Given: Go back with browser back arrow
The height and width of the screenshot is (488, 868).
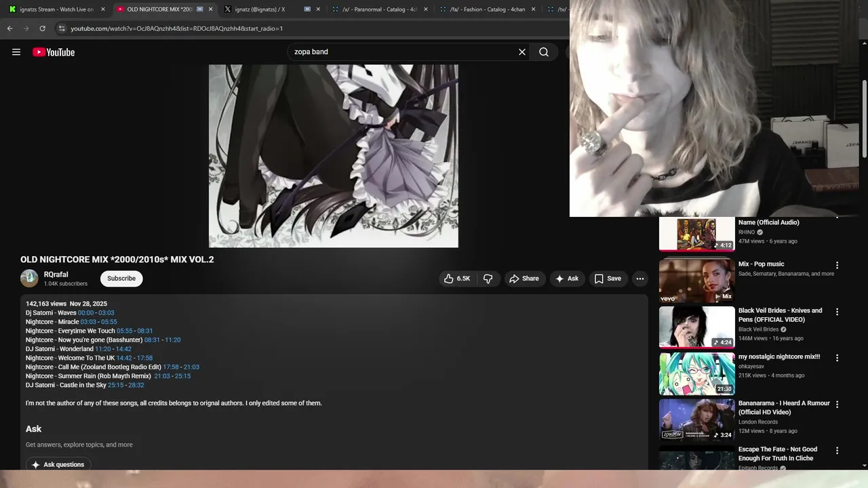Looking at the screenshot, I should pos(9,28).
